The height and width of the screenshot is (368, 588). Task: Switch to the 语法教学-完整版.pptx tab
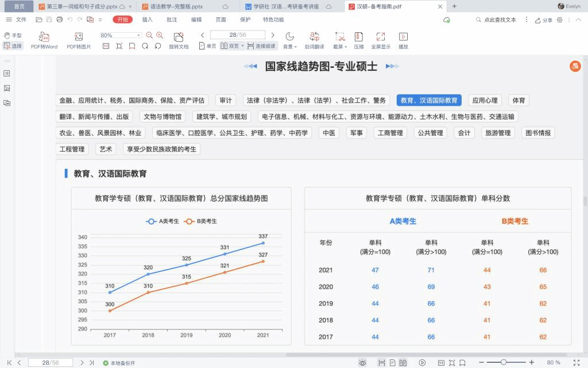(x=180, y=6)
